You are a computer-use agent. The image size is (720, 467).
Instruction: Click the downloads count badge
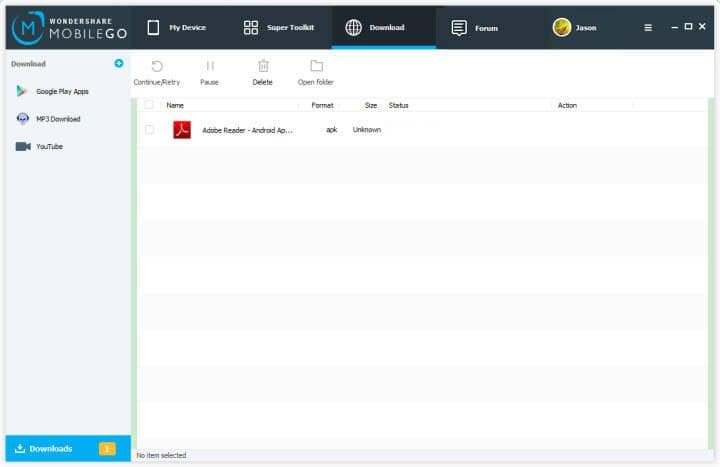pos(107,449)
